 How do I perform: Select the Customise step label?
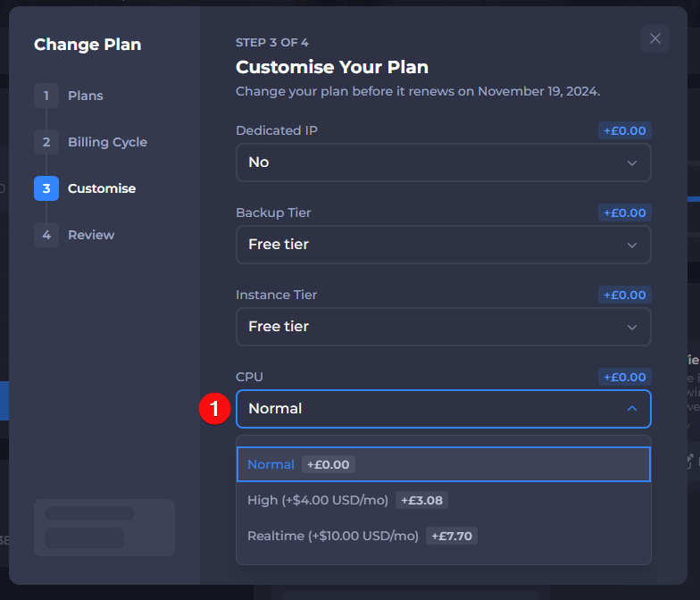(x=102, y=188)
